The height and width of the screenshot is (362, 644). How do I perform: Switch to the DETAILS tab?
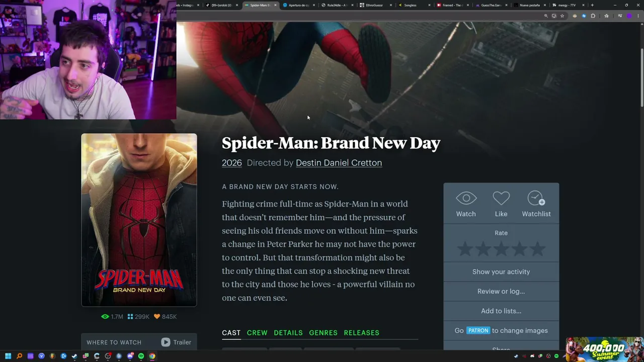click(x=288, y=333)
